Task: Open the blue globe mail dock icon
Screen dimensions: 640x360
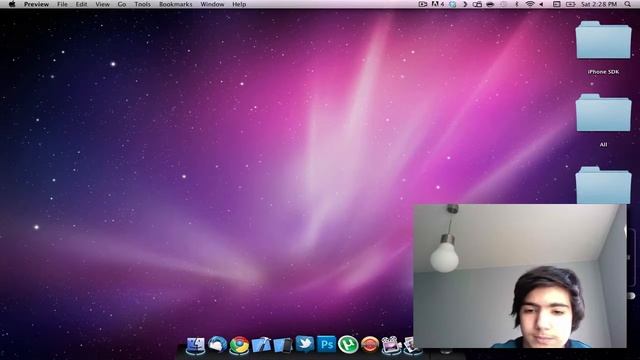Action: pos(218,345)
